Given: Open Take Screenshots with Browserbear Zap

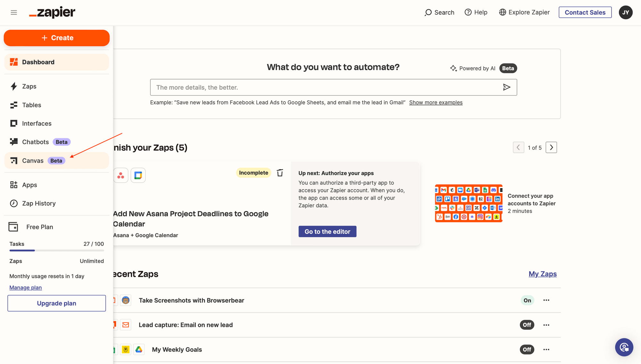Looking at the screenshot, I should (191, 300).
